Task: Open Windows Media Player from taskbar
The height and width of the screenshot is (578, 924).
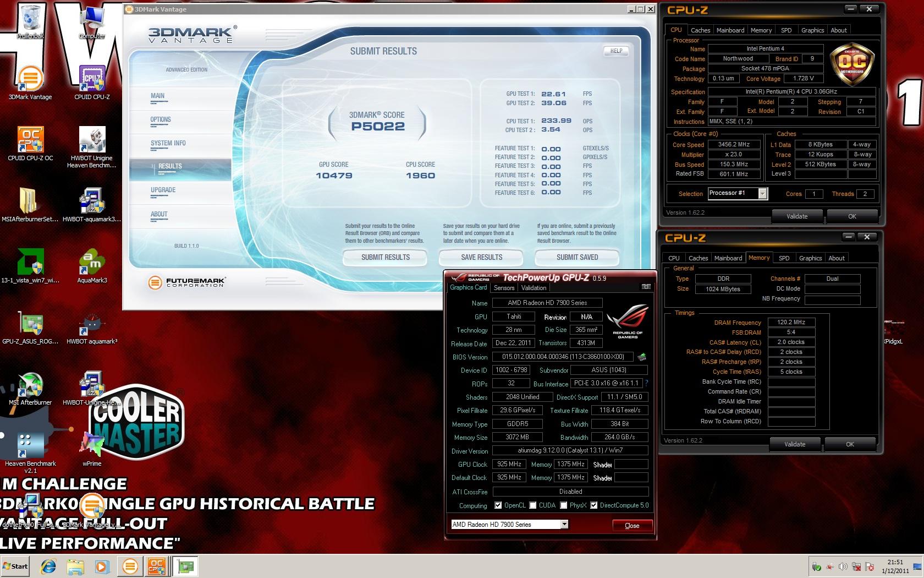Action: 102,566
